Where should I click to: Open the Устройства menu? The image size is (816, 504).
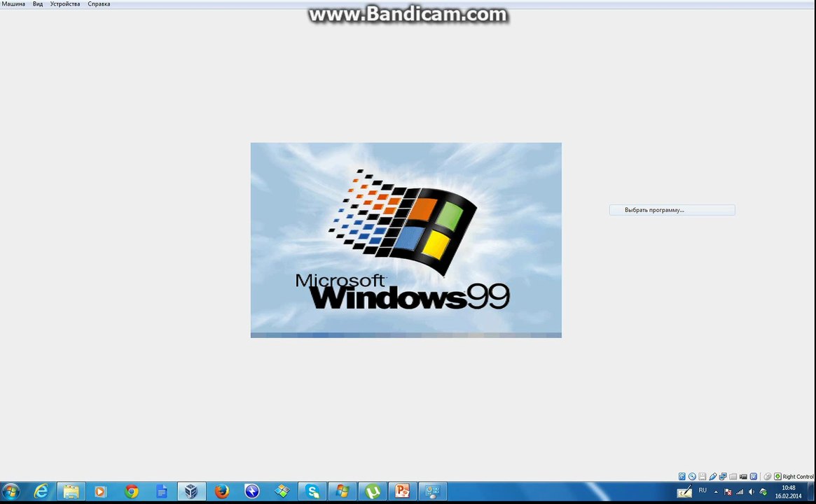tap(65, 3)
